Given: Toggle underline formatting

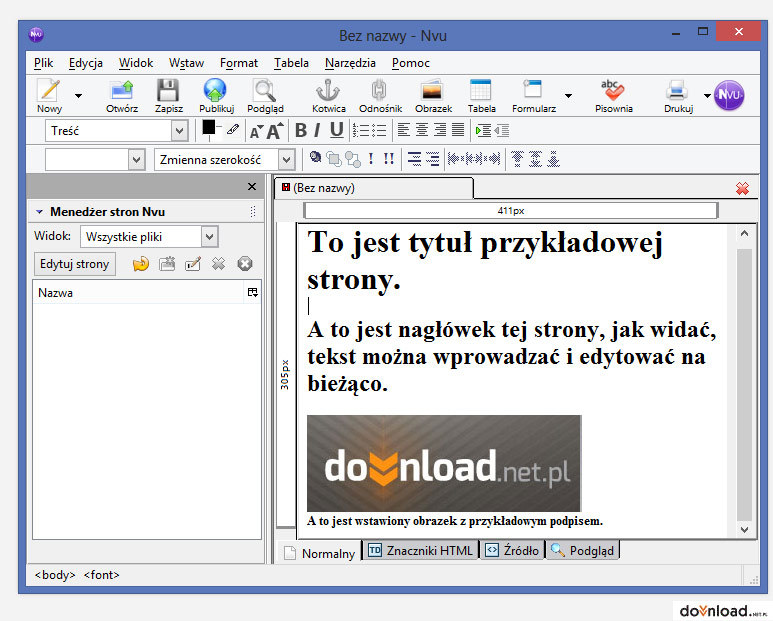Looking at the screenshot, I should (337, 130).
